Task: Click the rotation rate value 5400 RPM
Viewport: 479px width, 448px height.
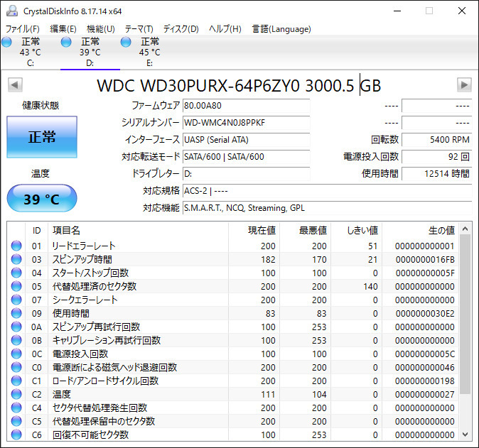Action: 437,140
